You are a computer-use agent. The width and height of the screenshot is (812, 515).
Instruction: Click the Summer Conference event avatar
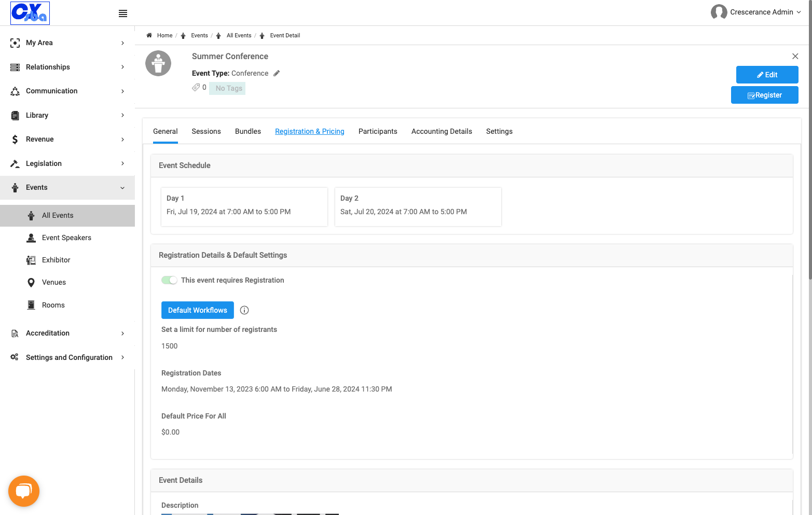point(158,63)
